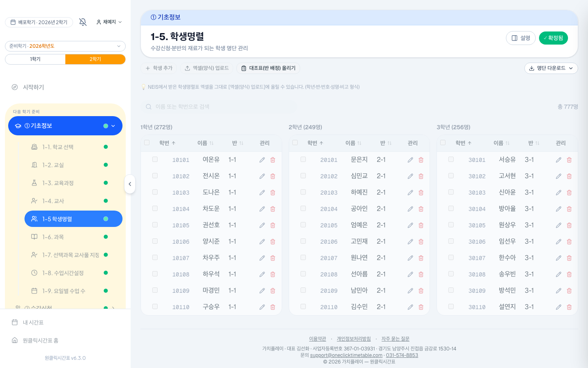Viewport: 588px width, 368px height.
Task: Open the 설명 panel button
Action: tap(521, 38)
